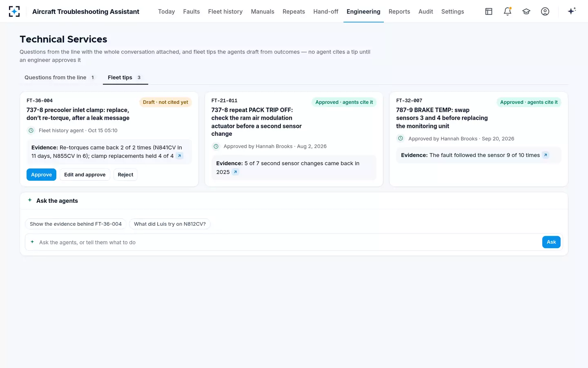Viewport: 588px width, 368px height.
Task: Approve the FT-36-004 tip
Action: click(x=41, y=175)
